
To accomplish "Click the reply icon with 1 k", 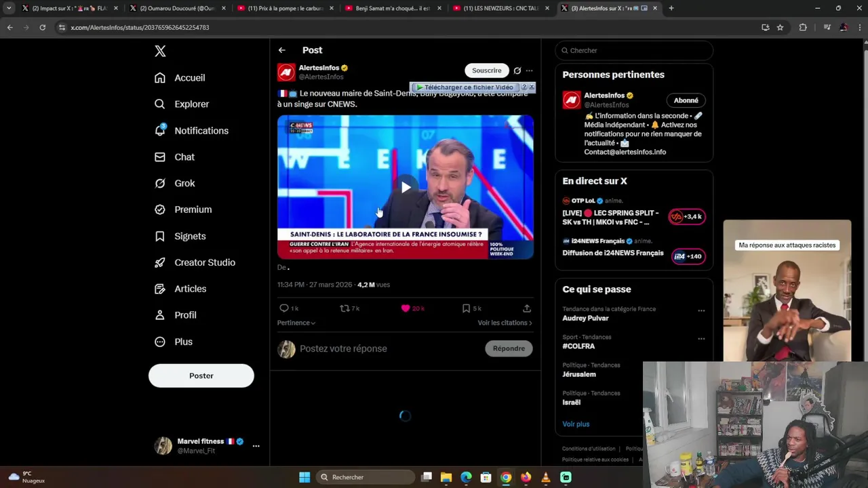I will pyautogui.click(x=289, y=308).
